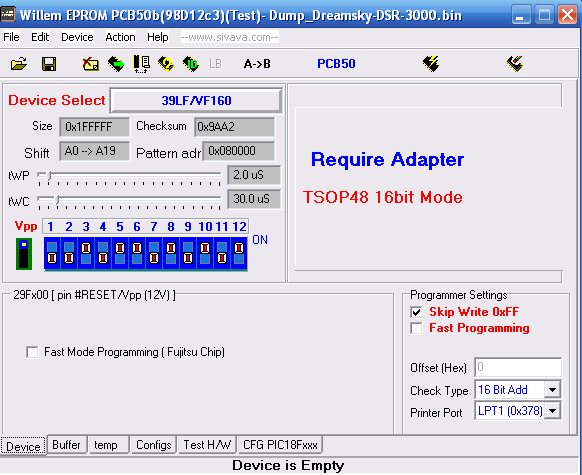Click the save floppy disk icon

point(49,64)
